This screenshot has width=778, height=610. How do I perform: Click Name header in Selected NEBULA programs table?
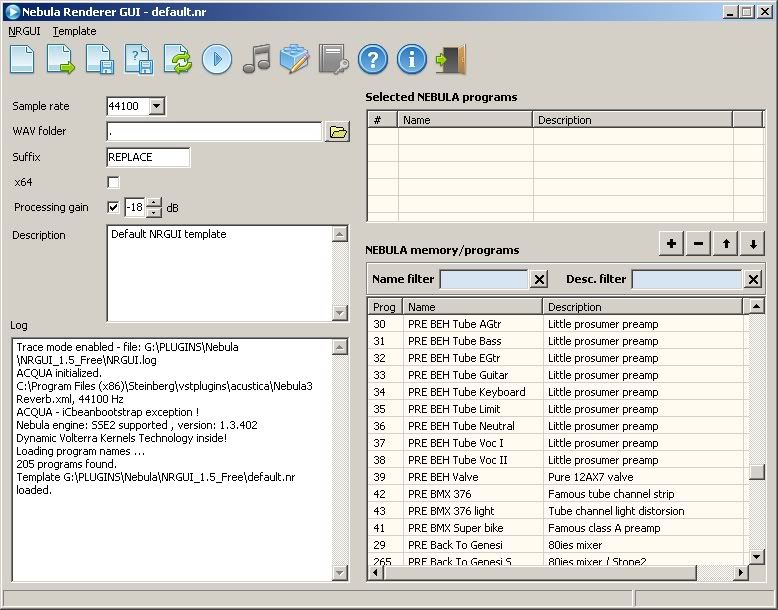(x=465, y=120)
